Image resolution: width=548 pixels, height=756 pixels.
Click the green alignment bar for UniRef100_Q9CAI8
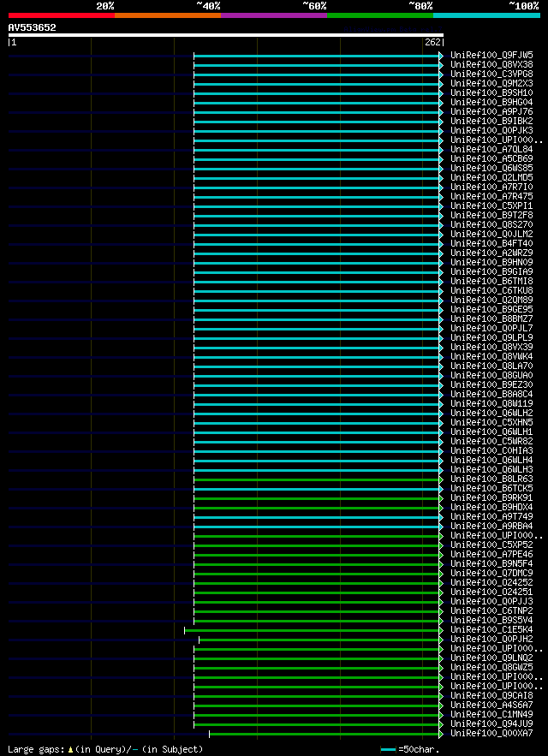pyautogui.click(x=317, y=696)
